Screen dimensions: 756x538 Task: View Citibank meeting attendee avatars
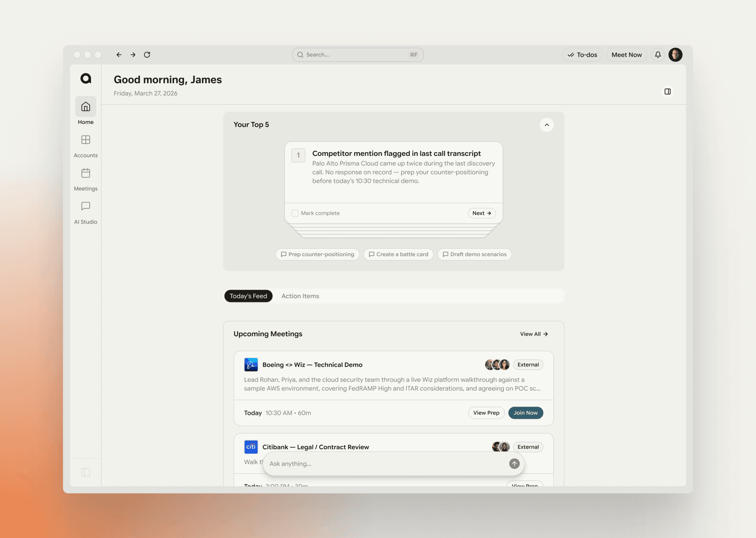point(501,447)
